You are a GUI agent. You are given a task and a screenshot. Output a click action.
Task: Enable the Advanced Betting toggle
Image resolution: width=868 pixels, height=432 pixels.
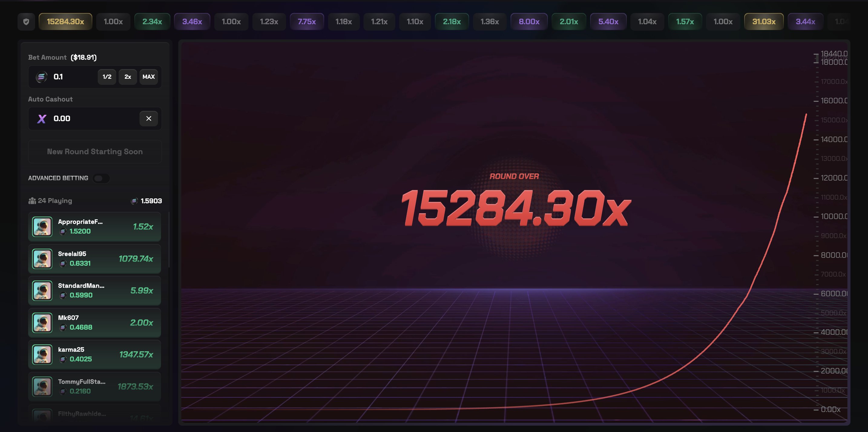pyautogui.click(x=101, y=178)
